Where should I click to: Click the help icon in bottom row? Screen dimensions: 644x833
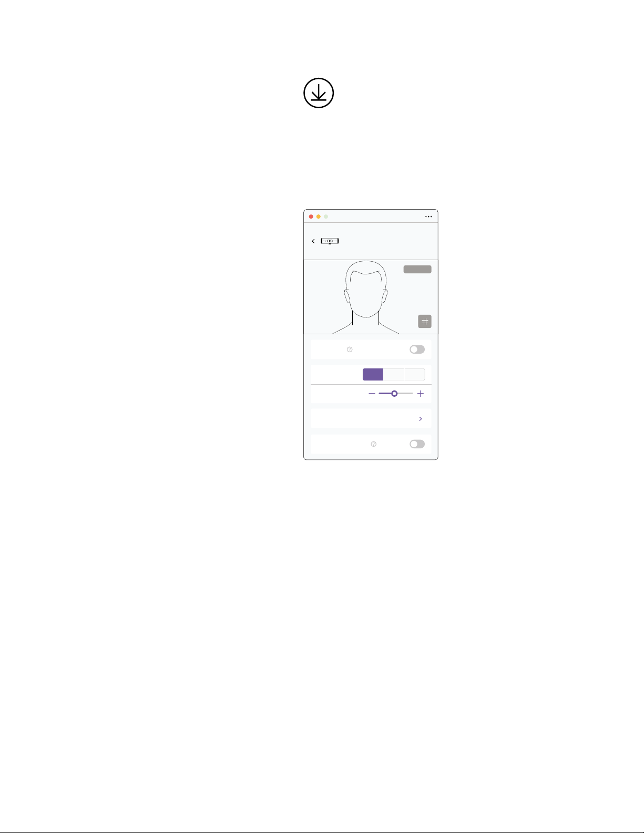(x=374, y=444)
